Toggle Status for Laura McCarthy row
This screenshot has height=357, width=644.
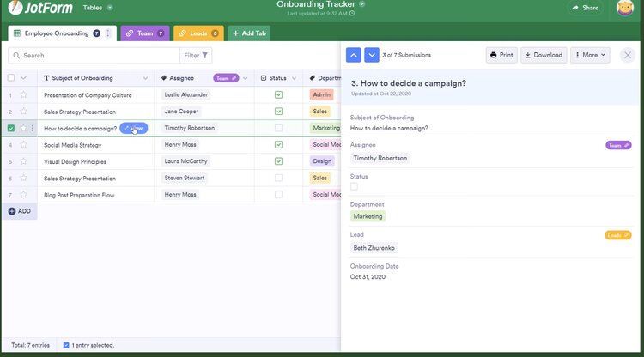(278, 161)
